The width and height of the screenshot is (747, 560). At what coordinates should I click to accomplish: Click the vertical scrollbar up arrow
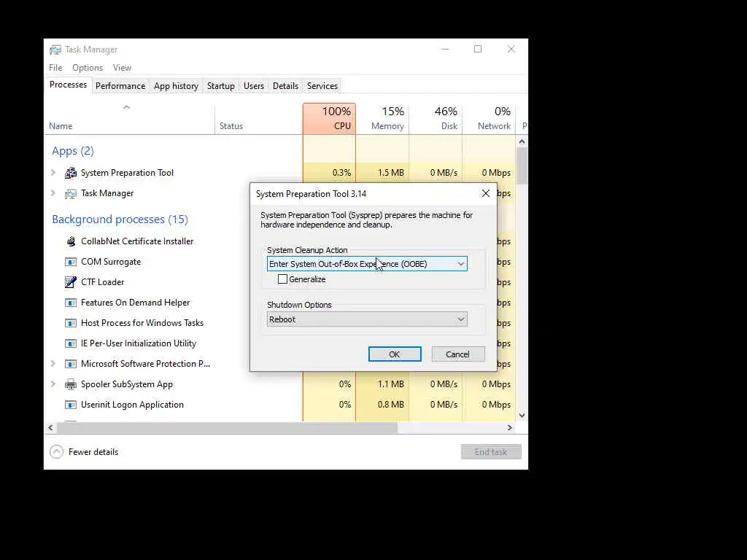(522, 142)
